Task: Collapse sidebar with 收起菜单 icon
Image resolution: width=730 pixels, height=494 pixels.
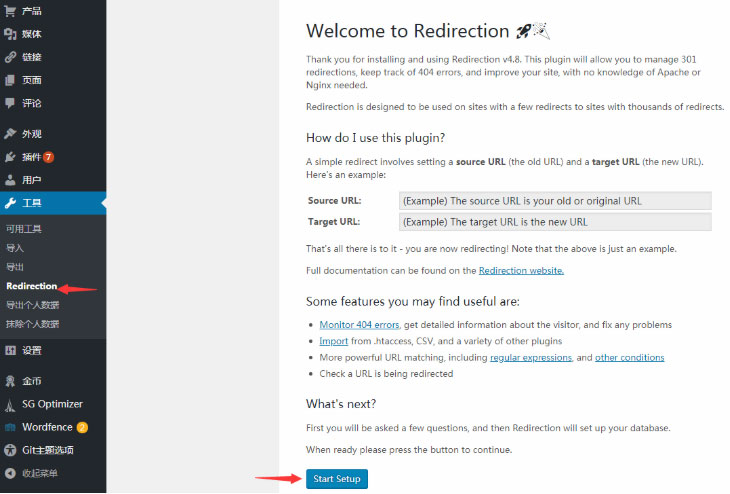Action: [10, 473]
